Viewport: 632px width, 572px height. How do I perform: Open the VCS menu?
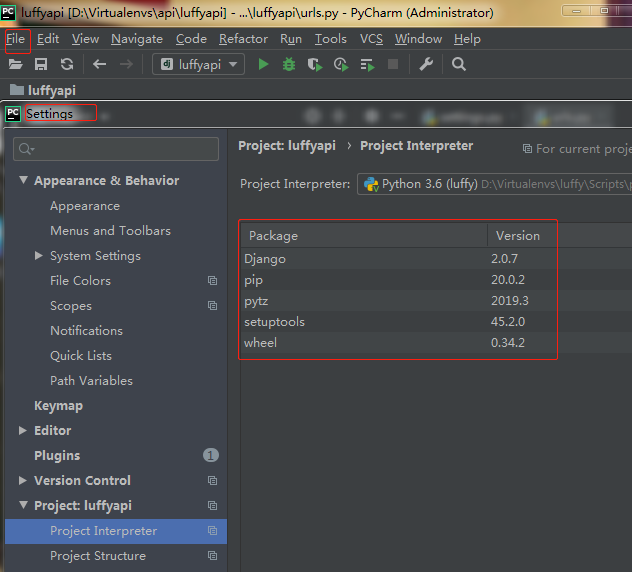pyautogui.click(x=371, y=39)
